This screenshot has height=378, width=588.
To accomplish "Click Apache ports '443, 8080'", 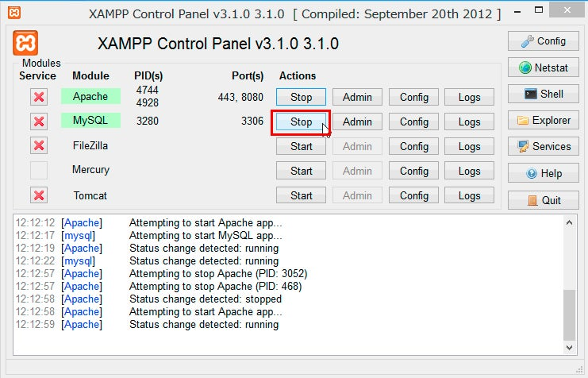I will pyautogui.click(x=240, y=97).
